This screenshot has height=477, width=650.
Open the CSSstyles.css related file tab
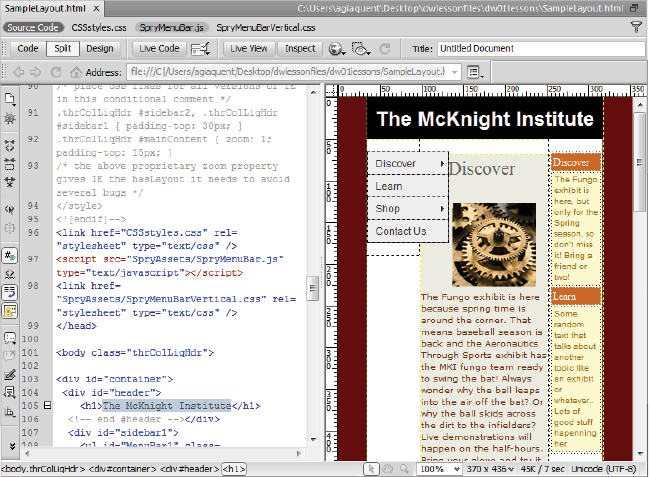pyautogui.click(x=99, y=28)
